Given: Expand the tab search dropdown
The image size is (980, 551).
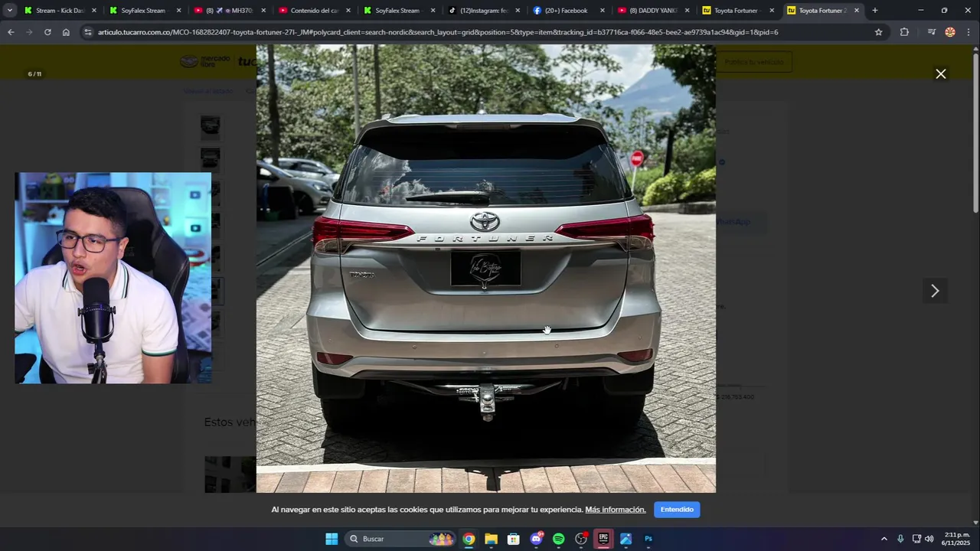Looking at the screenshot, I should (x=10, y=11).
